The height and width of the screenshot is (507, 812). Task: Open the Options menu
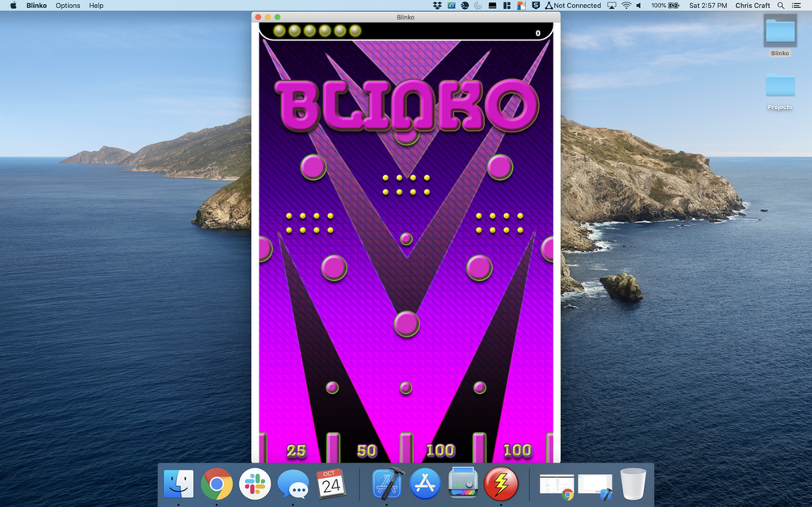tap(68, 5)
